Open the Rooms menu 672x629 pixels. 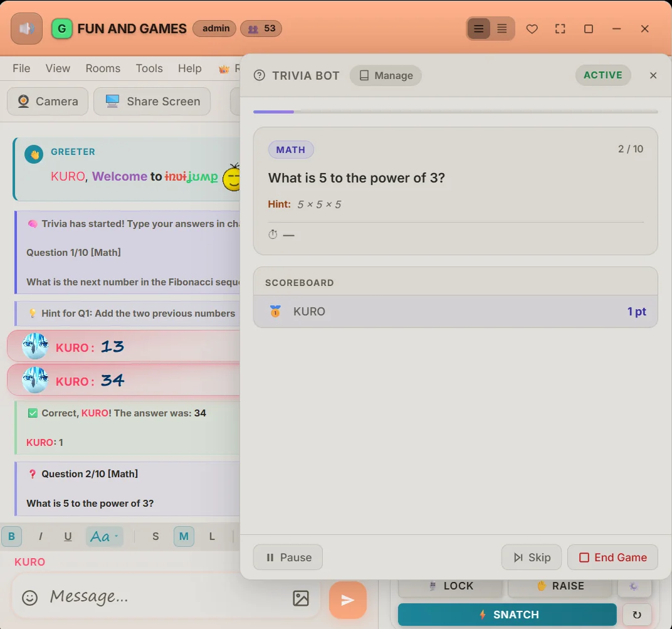[x=103, y=68]
